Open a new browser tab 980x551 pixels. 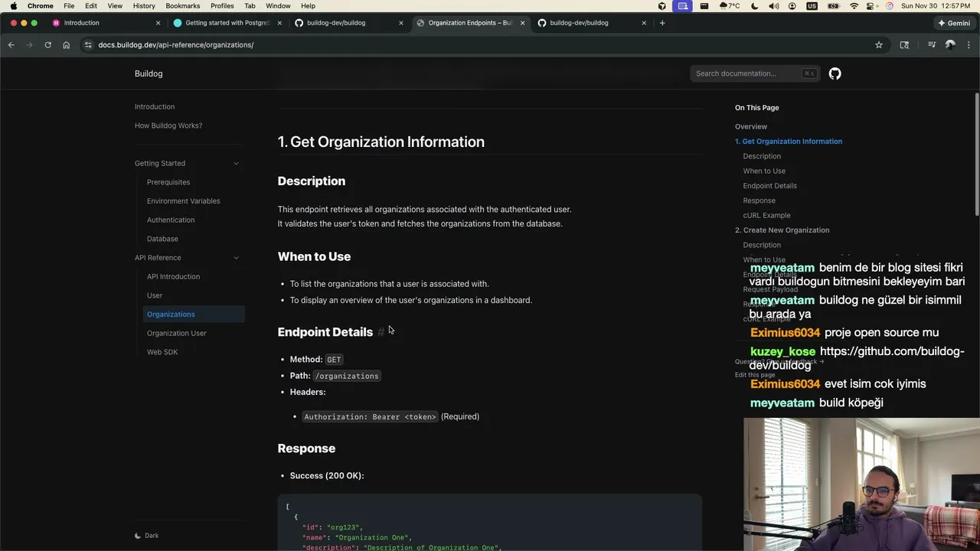pos(662,23)
